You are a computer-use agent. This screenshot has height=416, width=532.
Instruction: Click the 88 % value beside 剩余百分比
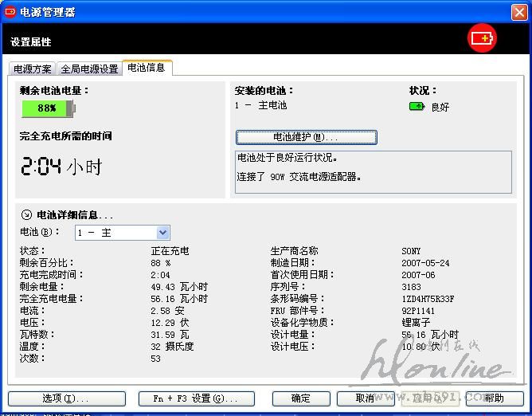[x=161, y=263]
